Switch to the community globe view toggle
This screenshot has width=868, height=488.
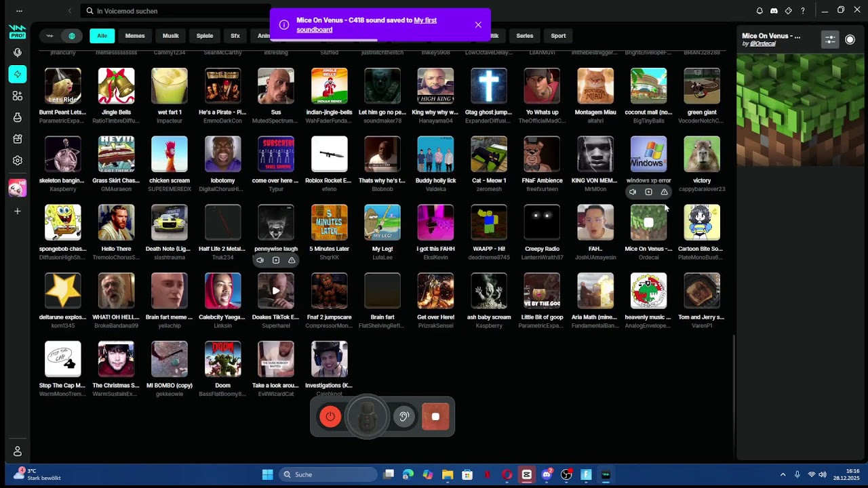click(x=72, y=36)
